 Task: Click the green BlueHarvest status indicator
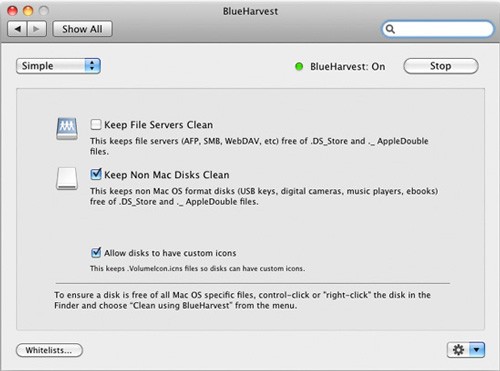tap(299, 67)
